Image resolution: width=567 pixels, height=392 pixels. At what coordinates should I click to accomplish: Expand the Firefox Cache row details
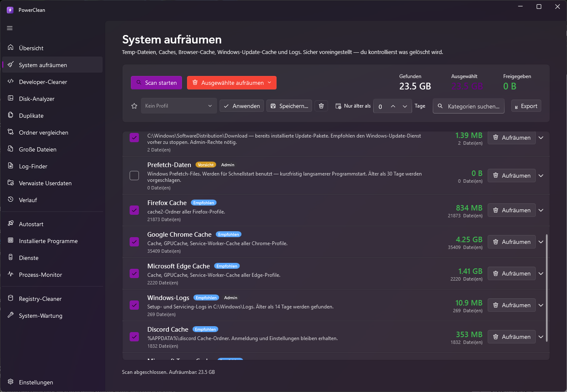[x=541, y=210]
